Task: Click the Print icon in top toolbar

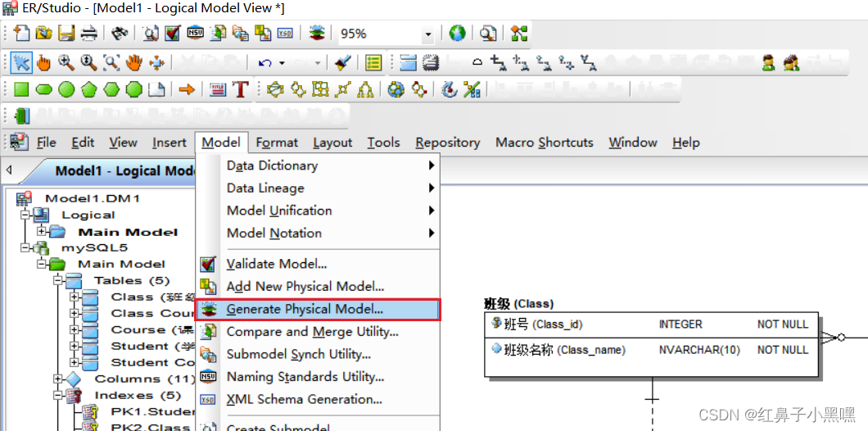Action: (x=89, y=34)
